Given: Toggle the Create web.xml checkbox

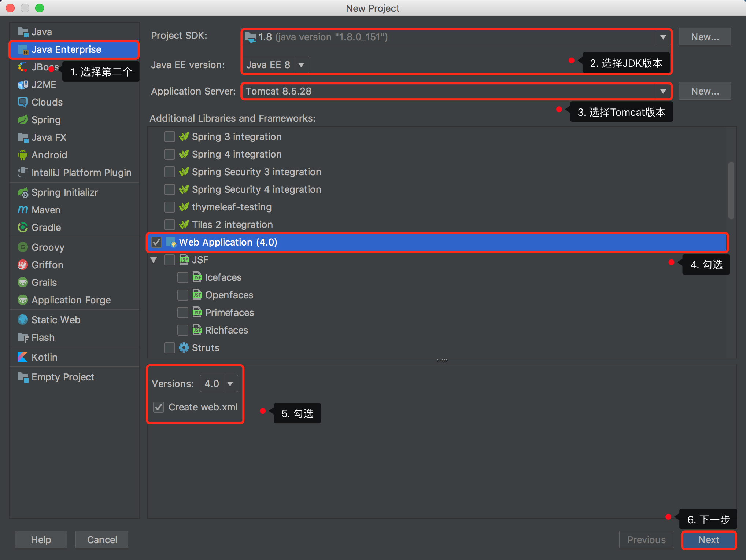Looking at the screenshot, I should click(159, 407).
